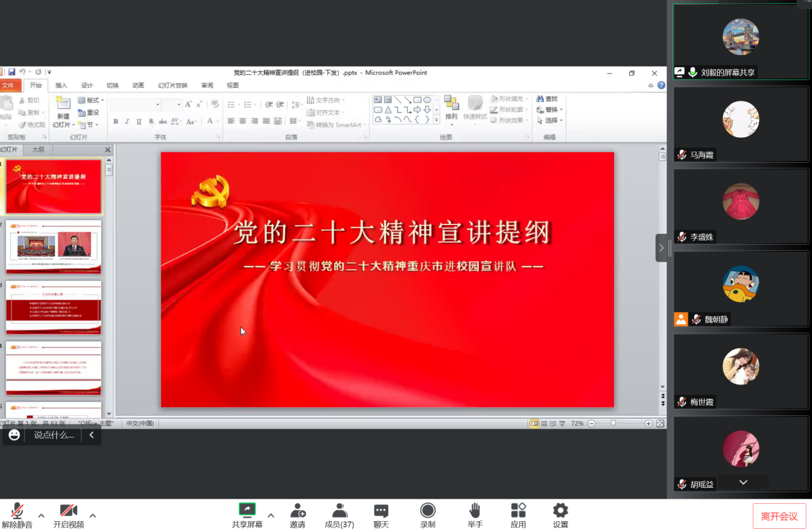Click the emoji smiley reaction icon
This screenshot has height=532, width=812.
point(14,435)
